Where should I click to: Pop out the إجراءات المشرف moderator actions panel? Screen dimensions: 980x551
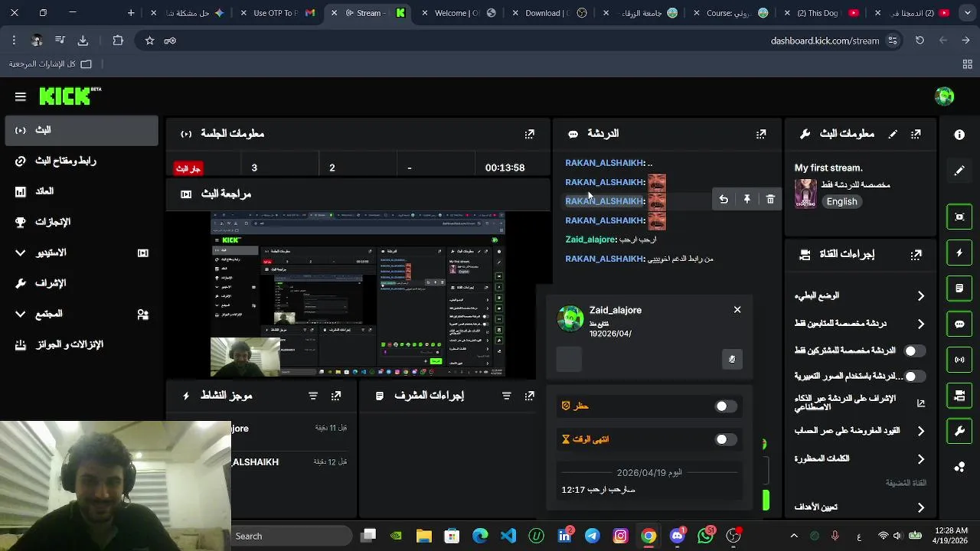[x=529, y=396]
